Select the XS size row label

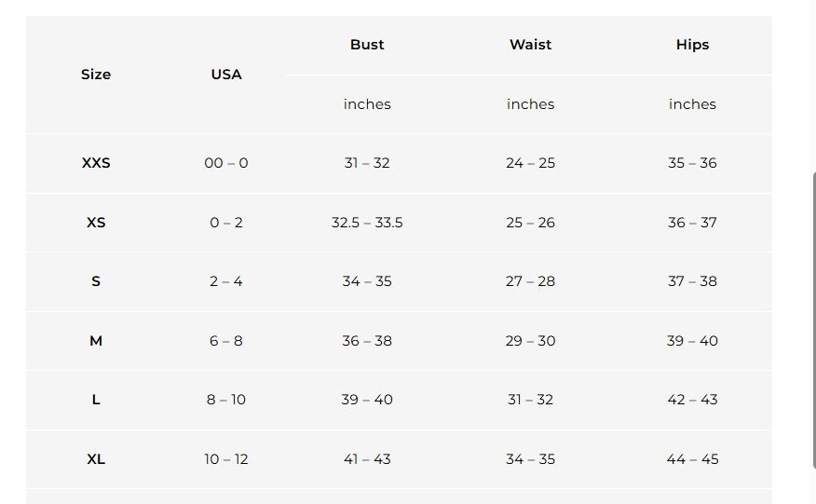[x=96, y=223]
